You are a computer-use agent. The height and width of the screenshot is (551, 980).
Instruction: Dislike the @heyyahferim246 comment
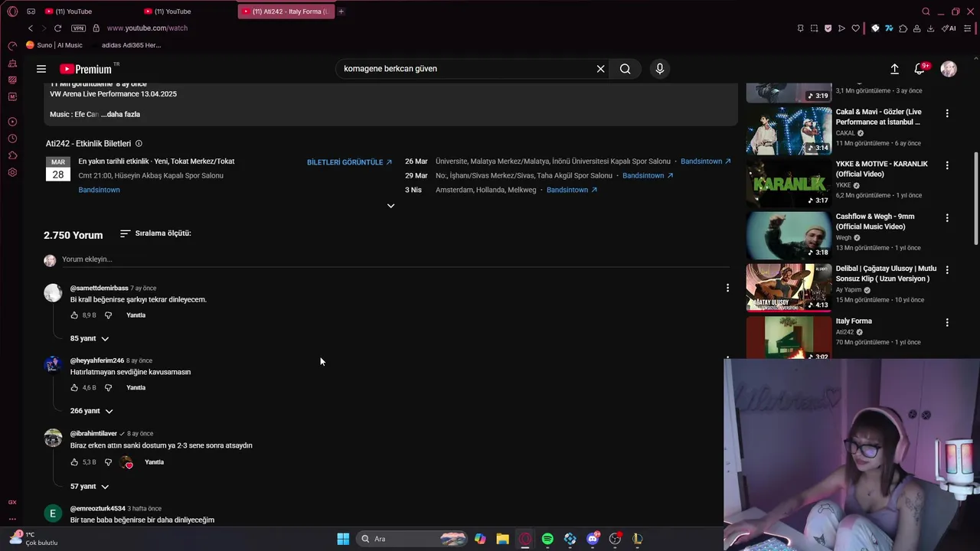click(108, 388)
